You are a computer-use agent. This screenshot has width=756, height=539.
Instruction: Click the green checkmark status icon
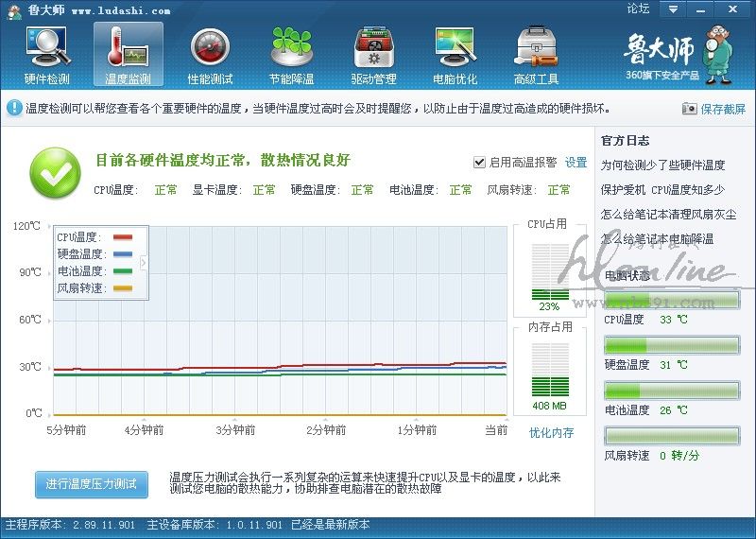pos(55,172)
